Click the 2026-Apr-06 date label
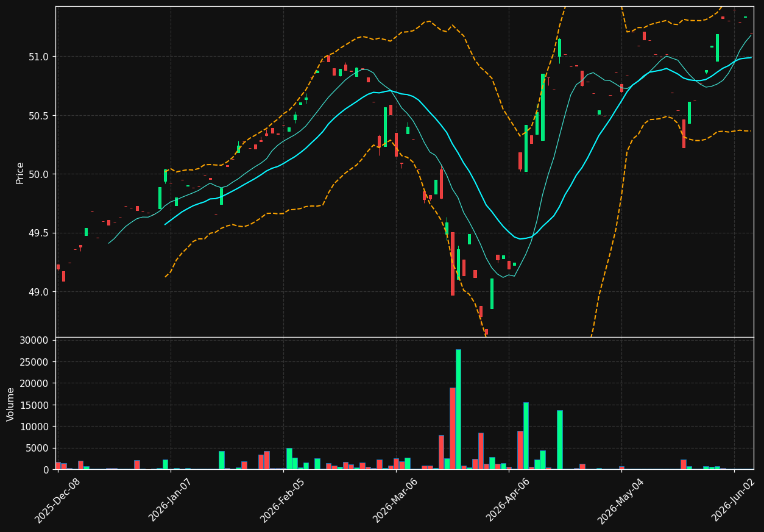The width and height of the screenshot is (764, 532). tap(509, 500)
